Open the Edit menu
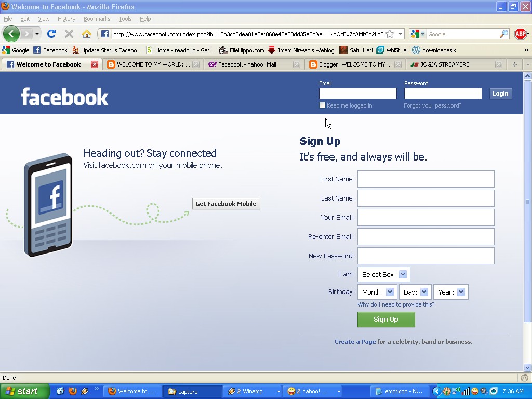This screenshot has height=399, width=532. [x=25, y=19]
